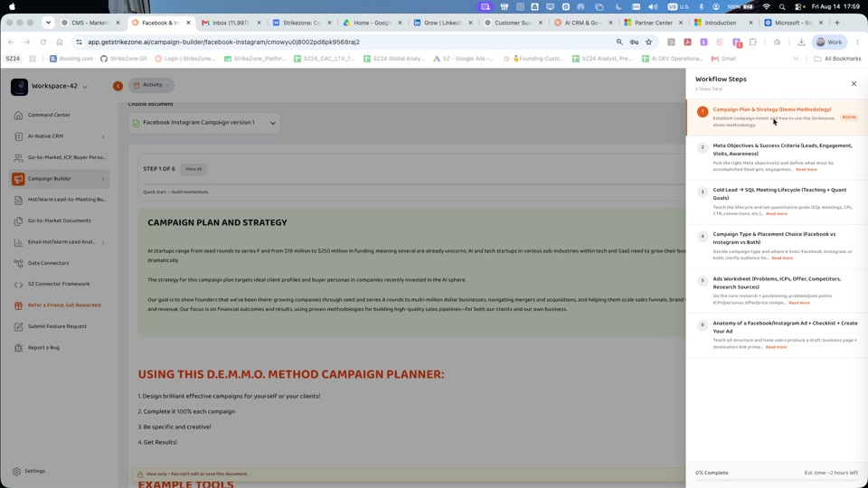Open browser extensions puzzle icon

[753, 42]
